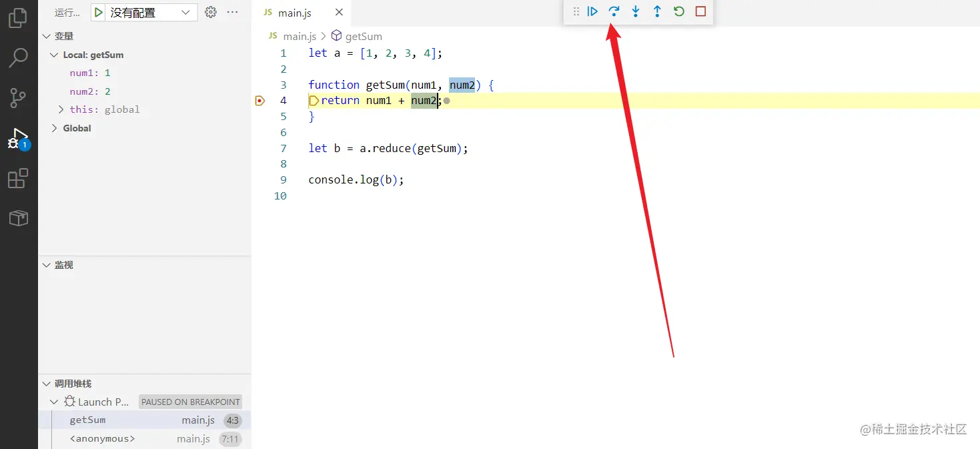Open the package box icon in activity bar
Image resolution: width=980 pixels, height=449 pixels.
[18, 218]
